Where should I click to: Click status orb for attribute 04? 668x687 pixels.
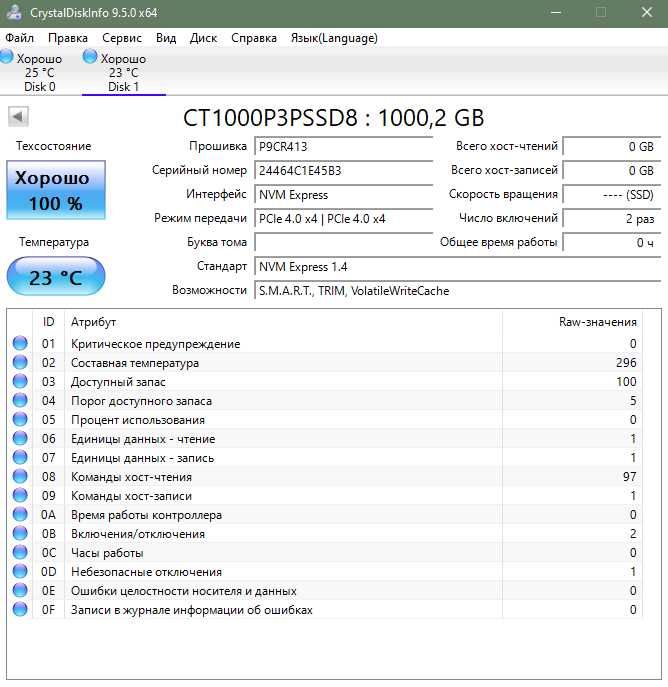(20, 400)
